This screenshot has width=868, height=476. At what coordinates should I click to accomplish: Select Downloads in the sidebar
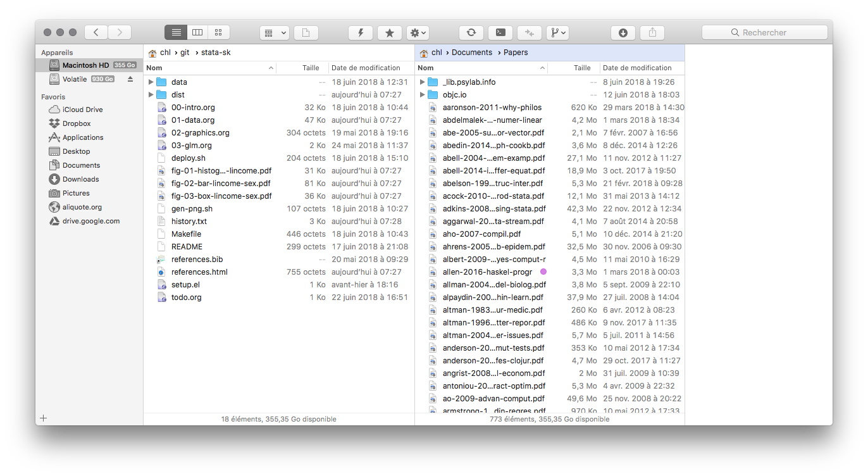coord(80,179)
